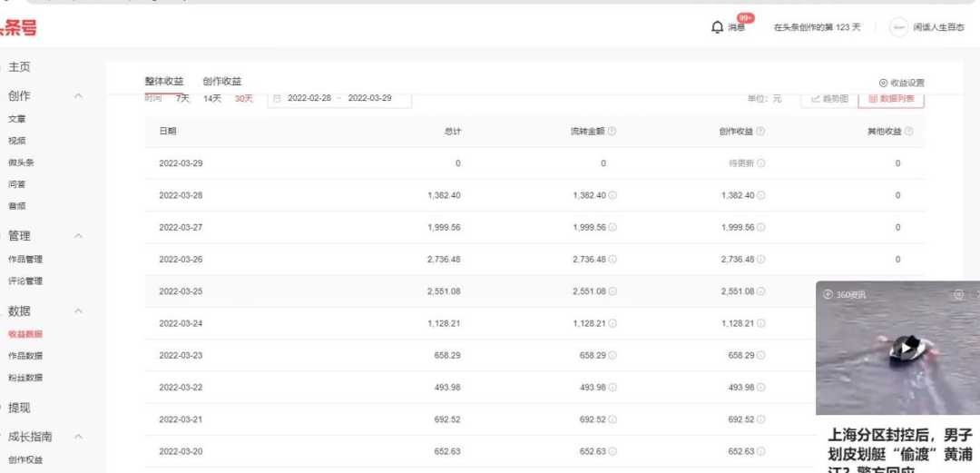Click the info icon beside 创作收益 header
The height and width of the screenshot is (473, 980).
point(760,132)
